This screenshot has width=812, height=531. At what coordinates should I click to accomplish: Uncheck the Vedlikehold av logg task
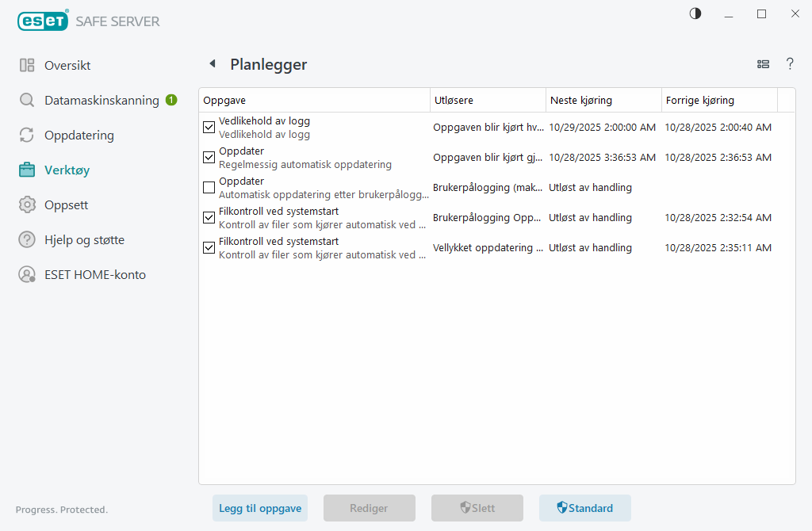[x=209, y=126]
